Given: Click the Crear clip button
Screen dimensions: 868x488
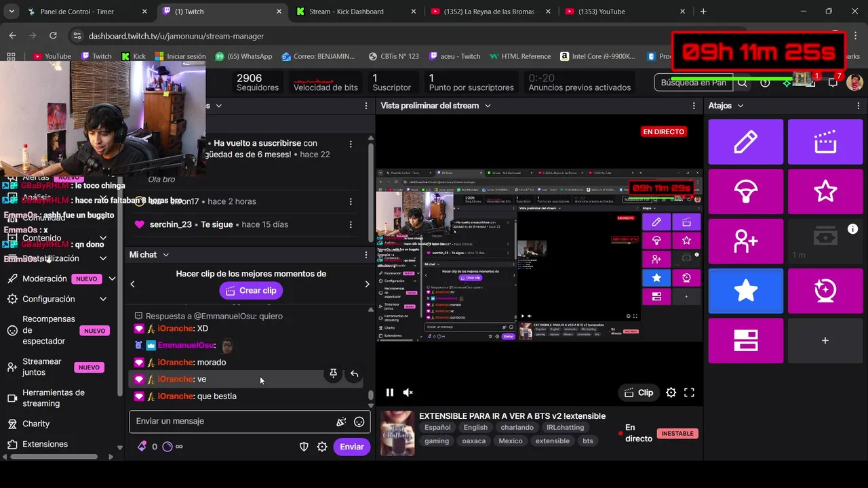Looking at the screenshot, I should pyautogui.click(x=251, y=290).
